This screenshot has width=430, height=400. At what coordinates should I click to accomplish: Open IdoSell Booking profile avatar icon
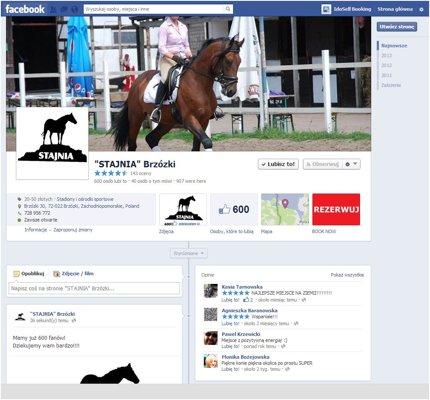326,9
